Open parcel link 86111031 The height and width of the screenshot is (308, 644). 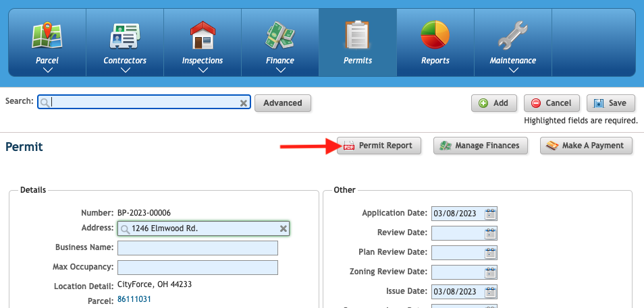pyautogui.click(x=134, y=299)
